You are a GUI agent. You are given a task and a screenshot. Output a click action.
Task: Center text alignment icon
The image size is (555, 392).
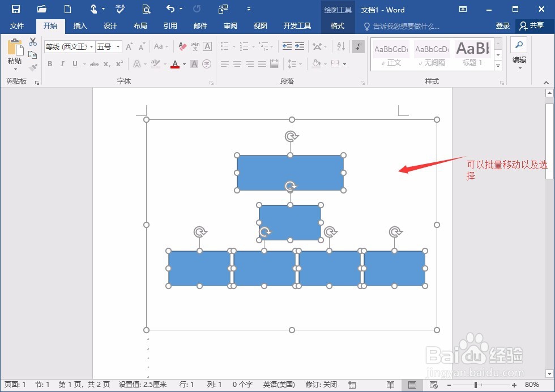tap(237, 64)
